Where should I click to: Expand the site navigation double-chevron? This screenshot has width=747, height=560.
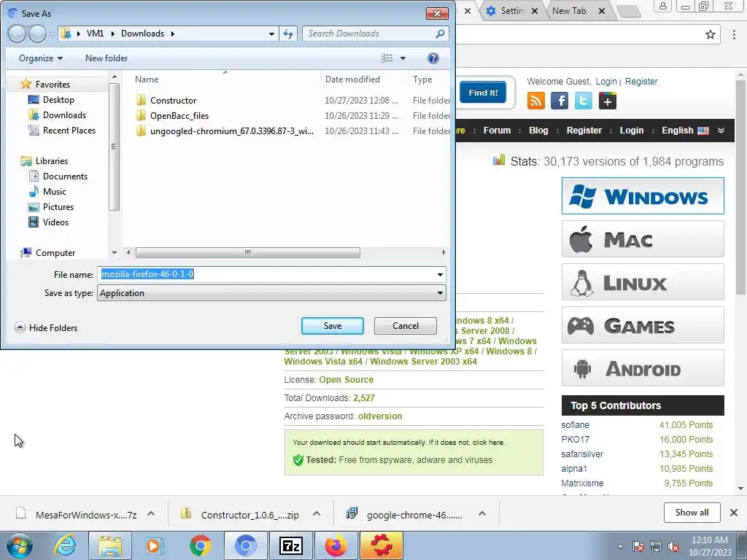(x=721, y=131)
